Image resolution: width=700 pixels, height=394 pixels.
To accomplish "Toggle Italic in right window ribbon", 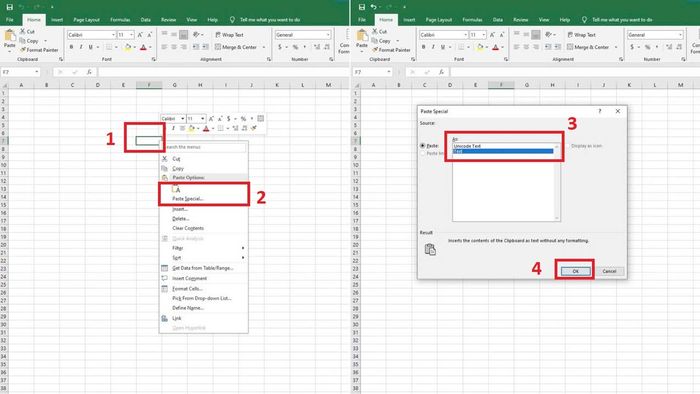I will (x=433, y=47).
